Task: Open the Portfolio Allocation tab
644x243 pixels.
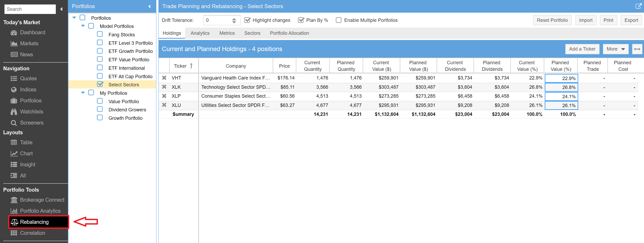Action: [289, 33]
